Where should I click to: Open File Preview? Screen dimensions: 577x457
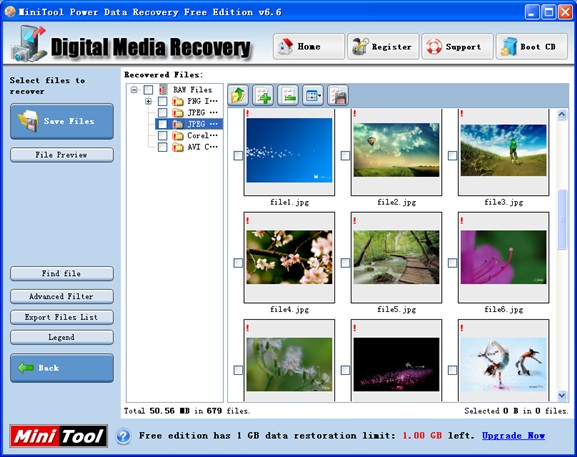click(62, 155)
